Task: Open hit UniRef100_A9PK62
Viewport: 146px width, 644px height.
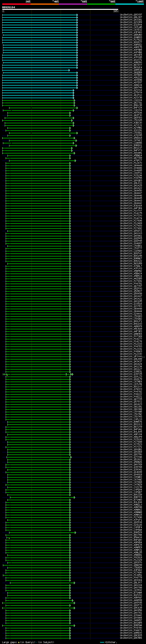Action: (x=131, y=45)
